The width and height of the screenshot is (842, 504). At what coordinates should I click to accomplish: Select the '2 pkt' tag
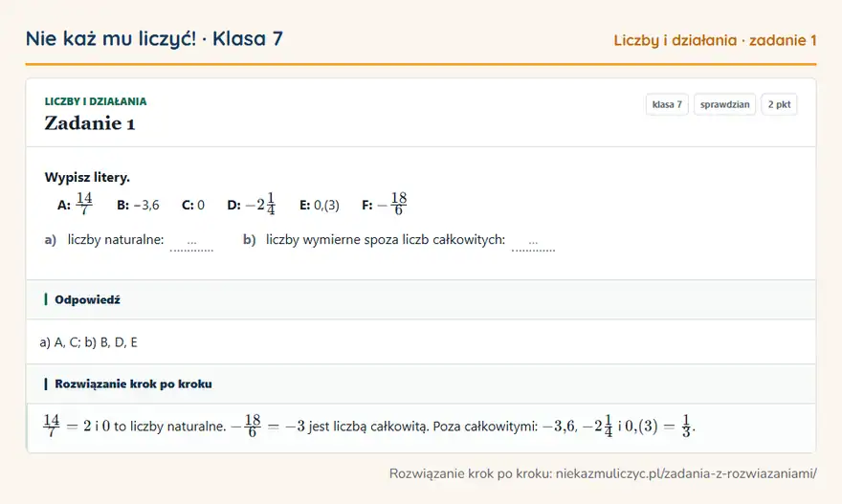[x=779, y=104]
